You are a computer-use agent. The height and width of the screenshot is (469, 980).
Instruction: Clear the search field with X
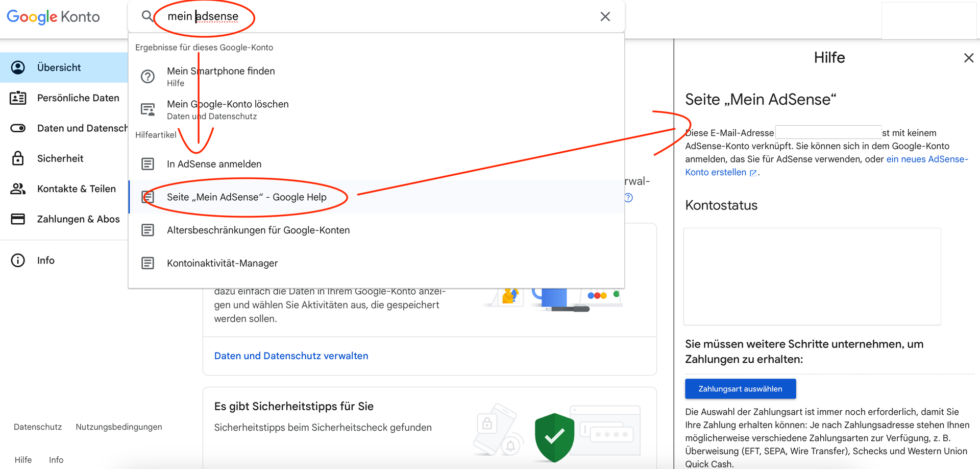pyautogui.click(x=605, y=17)
